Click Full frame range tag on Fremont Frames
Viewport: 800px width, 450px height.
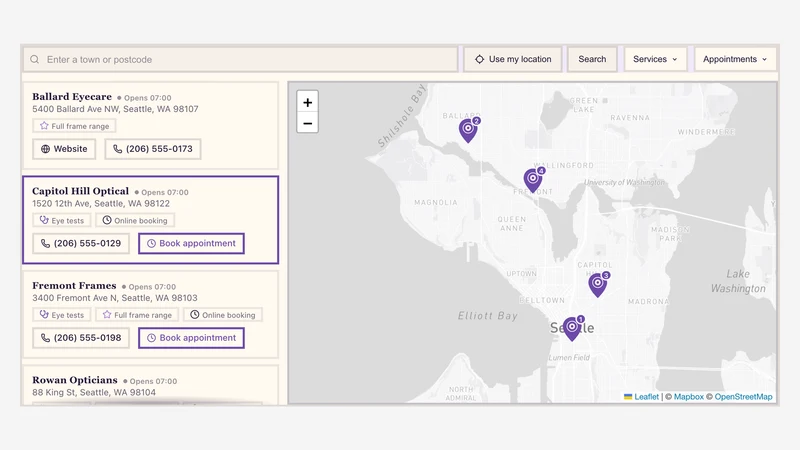click(x=137, y=315)
